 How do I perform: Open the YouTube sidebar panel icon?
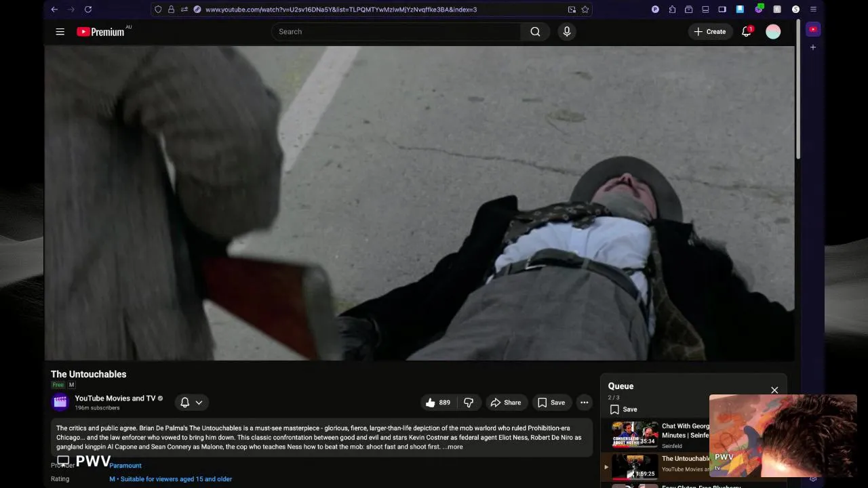(x=813, y=29)
